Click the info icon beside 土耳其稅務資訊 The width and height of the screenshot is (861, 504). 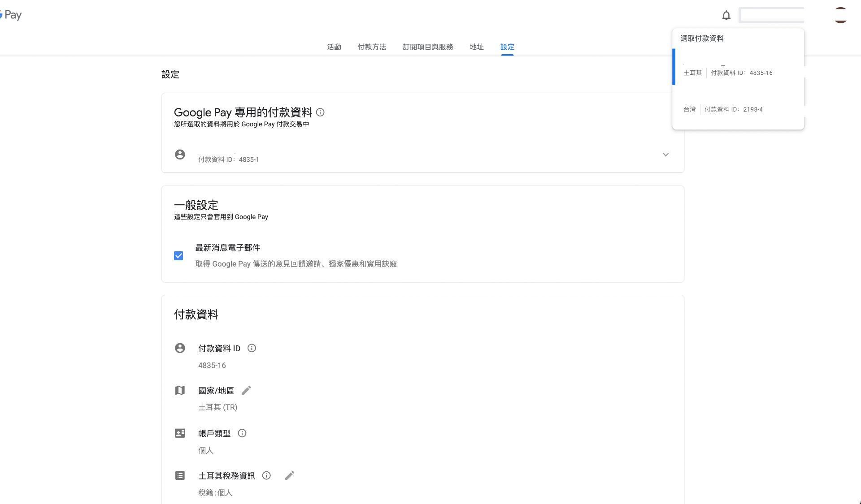[266, 475]
